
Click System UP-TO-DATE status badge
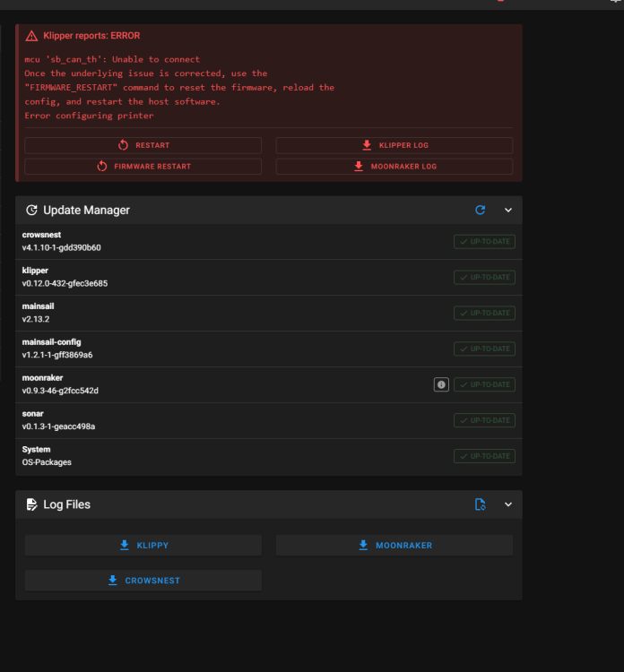pos(485,456)
